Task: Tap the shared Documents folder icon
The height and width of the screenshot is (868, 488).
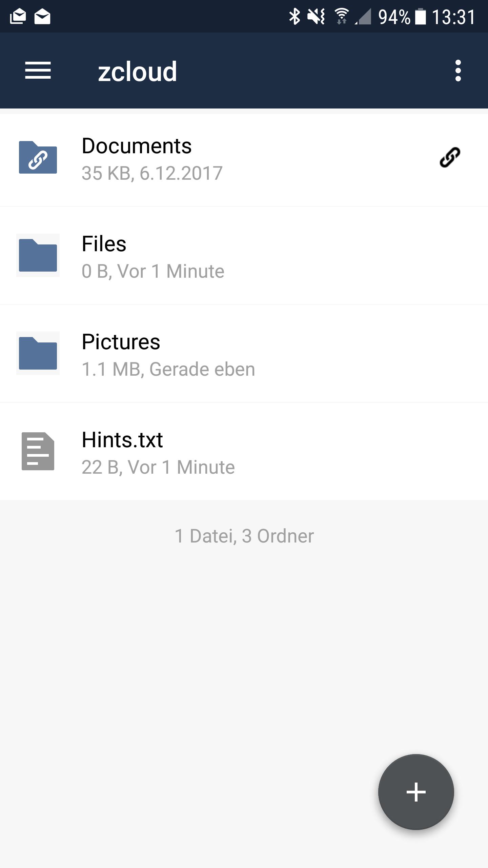Action: pos(38,157)
